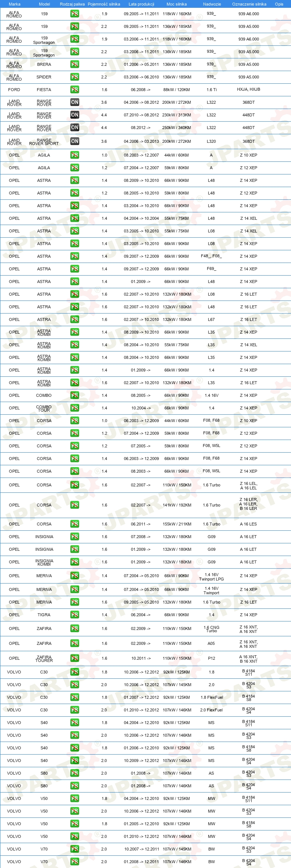Screen dimensions: 291x868
Task: Click the fuel icon in the Zafira A05 row
Action: 74,643
